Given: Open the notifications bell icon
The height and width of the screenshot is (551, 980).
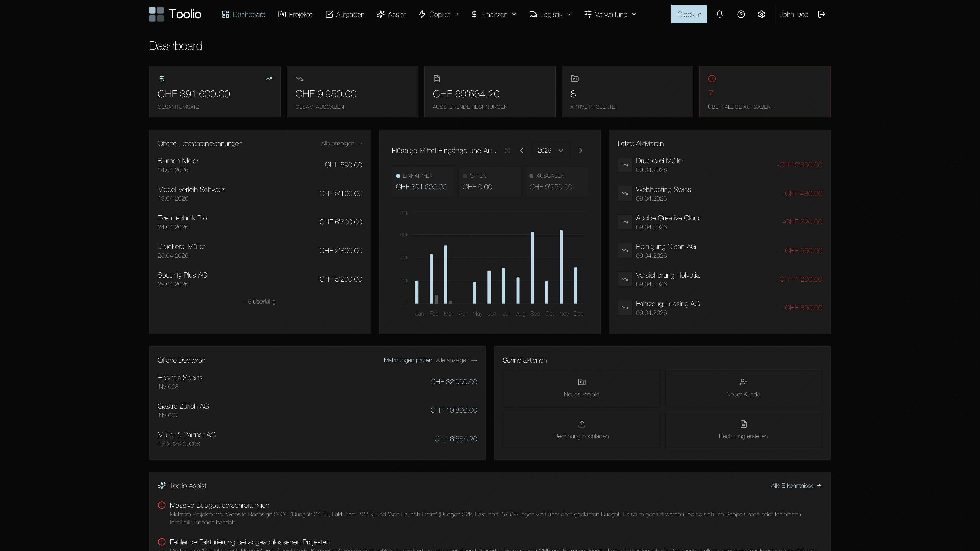Looking at the screenshot, I should [x=720, y=14].
